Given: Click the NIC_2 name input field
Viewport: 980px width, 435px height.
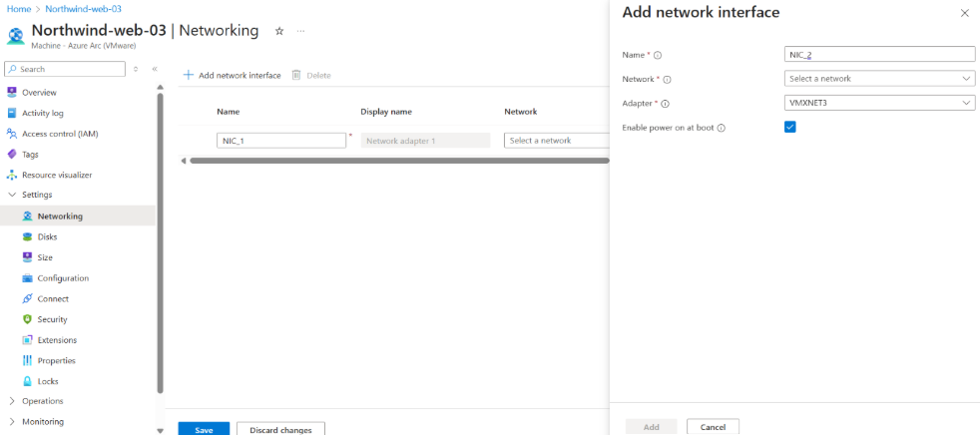Looking at the screenshot, I should (x=879, y=55).
